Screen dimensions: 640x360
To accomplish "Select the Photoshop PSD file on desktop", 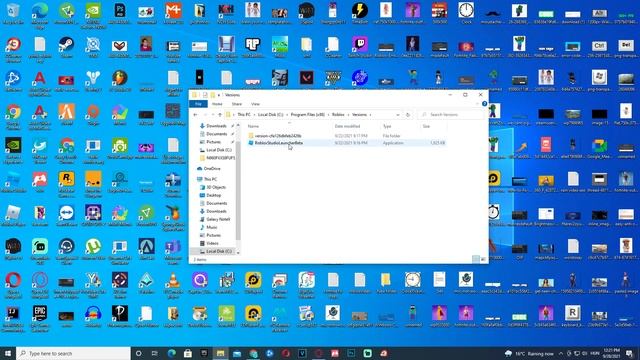I will [120, 14].
